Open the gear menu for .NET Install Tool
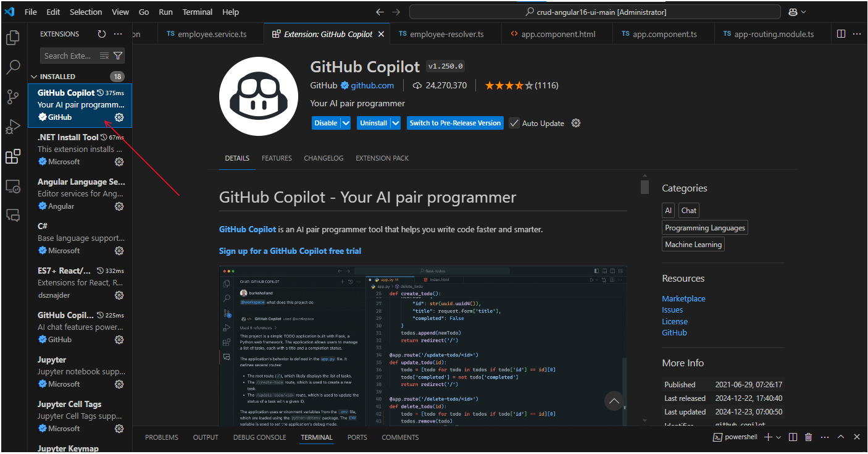This screenshot has height=454, width=868. pos(119,162)
